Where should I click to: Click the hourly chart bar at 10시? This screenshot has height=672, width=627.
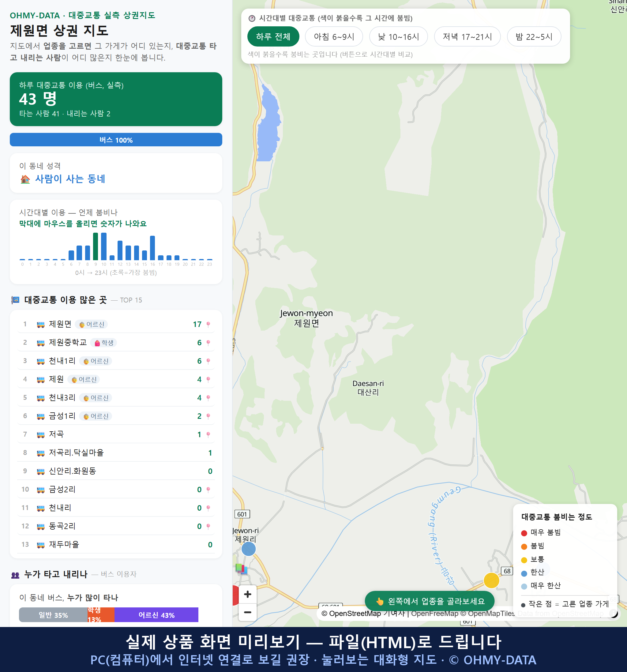(104, 246)
